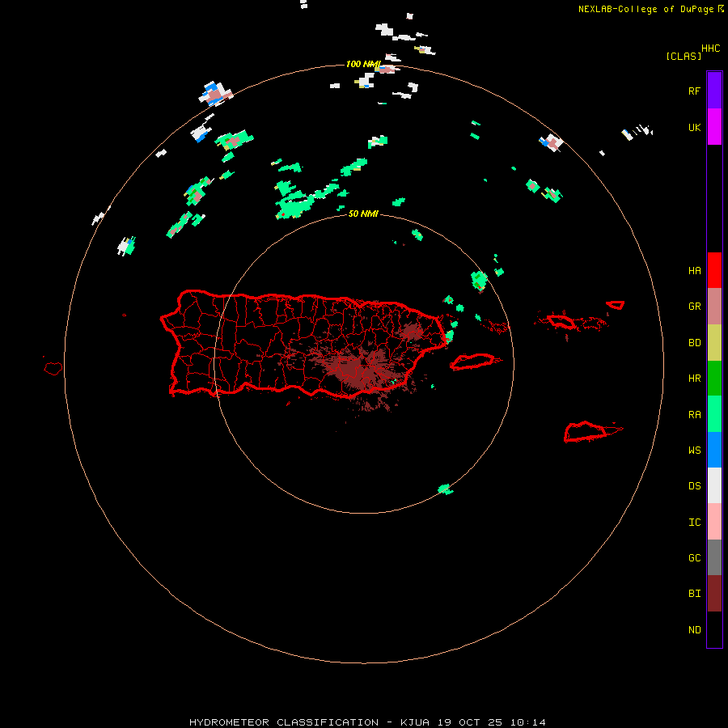728x728 pixels.
Task: Click the NEXLAB-College of DuPage credit text
Action: (645, 9)
